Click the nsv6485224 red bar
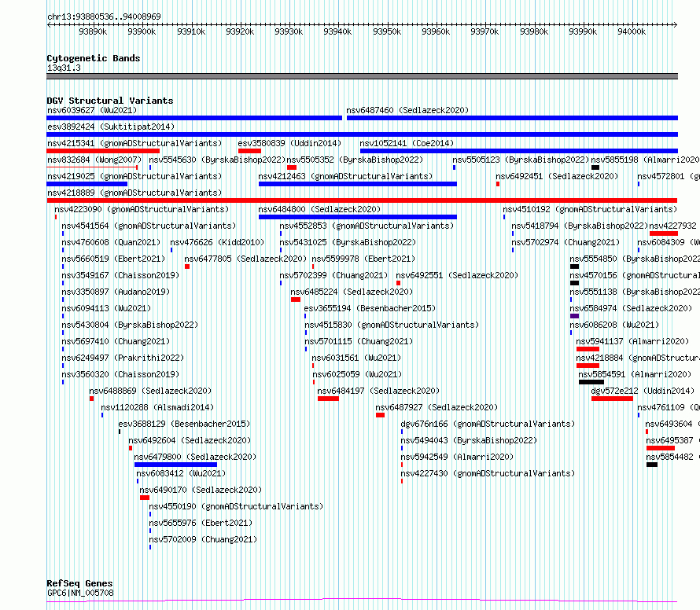 pyautogui.click(x=296, y=299)
